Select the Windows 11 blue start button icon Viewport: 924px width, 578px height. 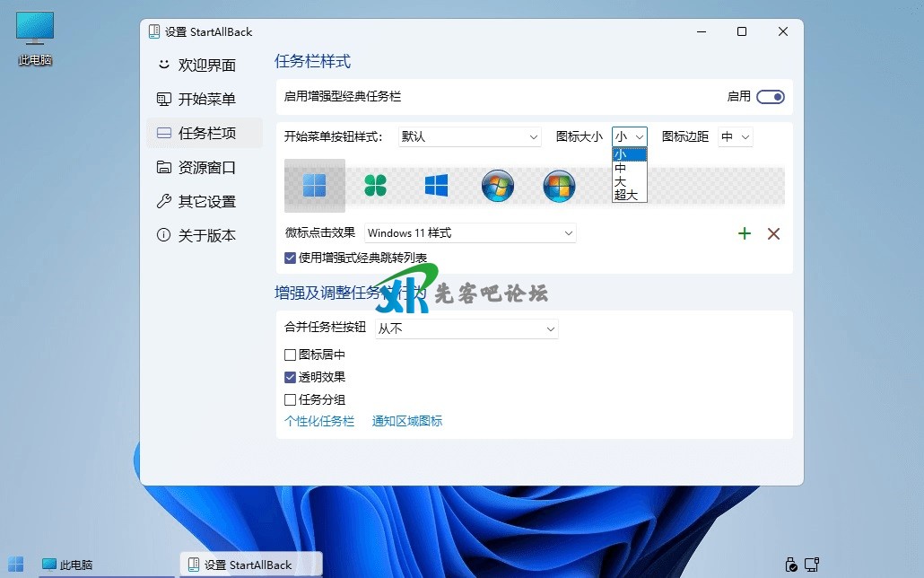[315, 186]
